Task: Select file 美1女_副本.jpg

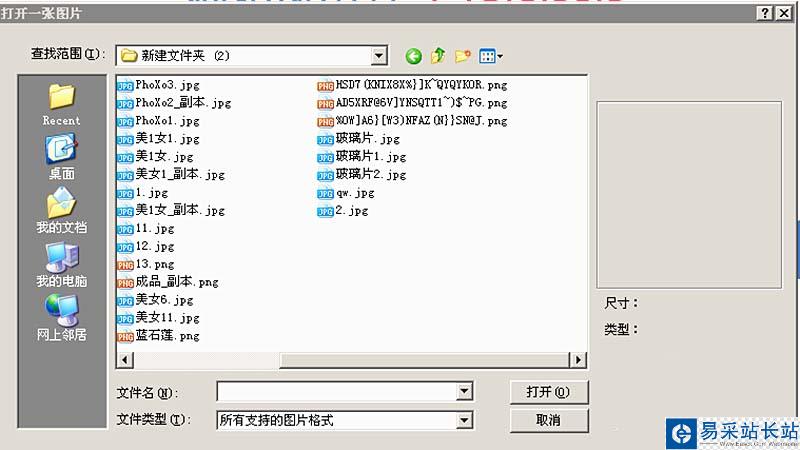Action: [x=171, y=210]
